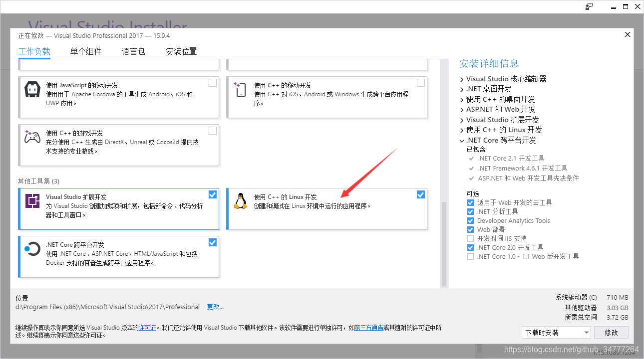Uncheck .NET Core 跨平台开发 workload
This screenshot has height=359, width=644.
click(x=213, y=242)
